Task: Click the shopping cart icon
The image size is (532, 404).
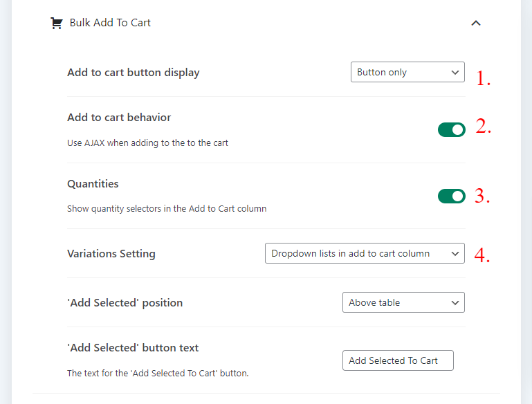Action: coord(56,23)
